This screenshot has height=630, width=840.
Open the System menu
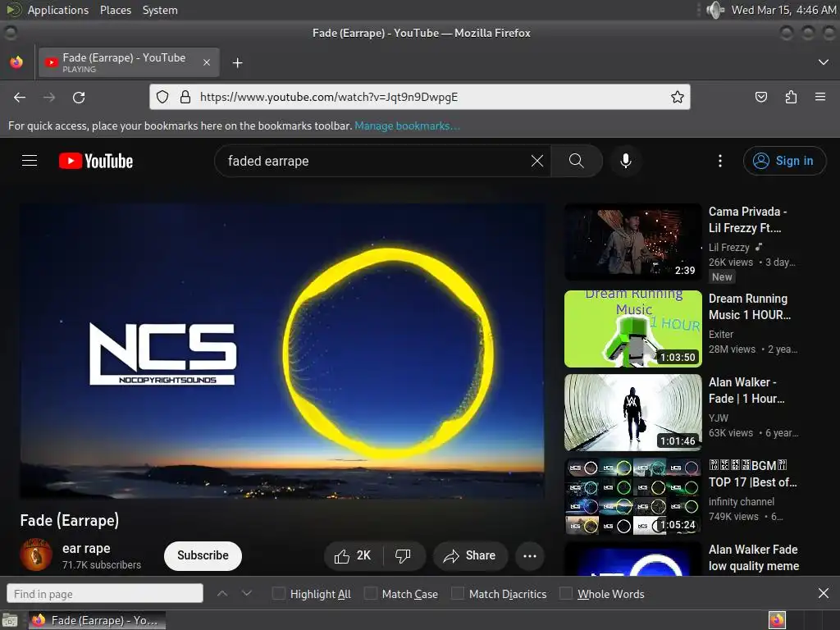160,10
